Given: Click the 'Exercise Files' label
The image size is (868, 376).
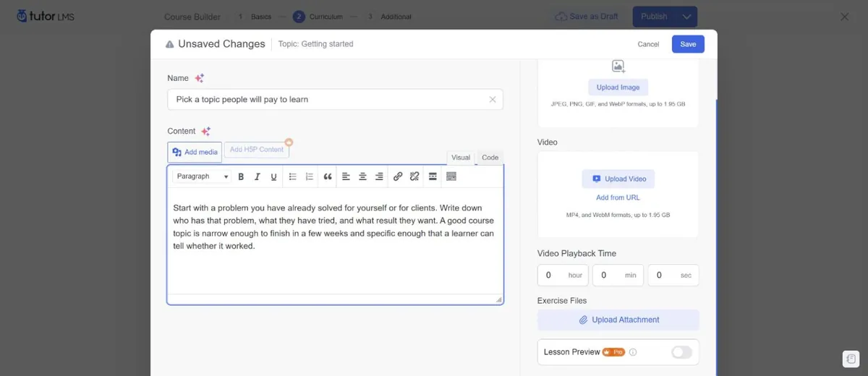Looking at the screenshot, I should 562,301.
